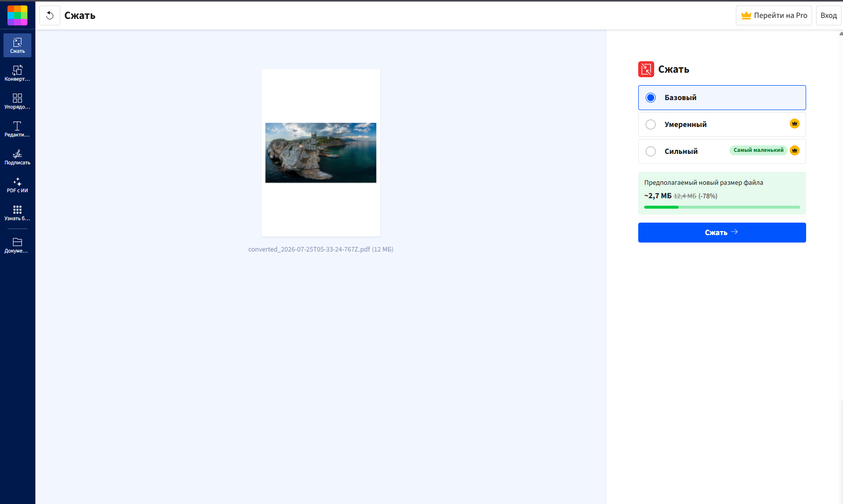843x504 pixels.
Task: Open the Редактировать tool in sidebar
Action: click(x=17, y=129)
